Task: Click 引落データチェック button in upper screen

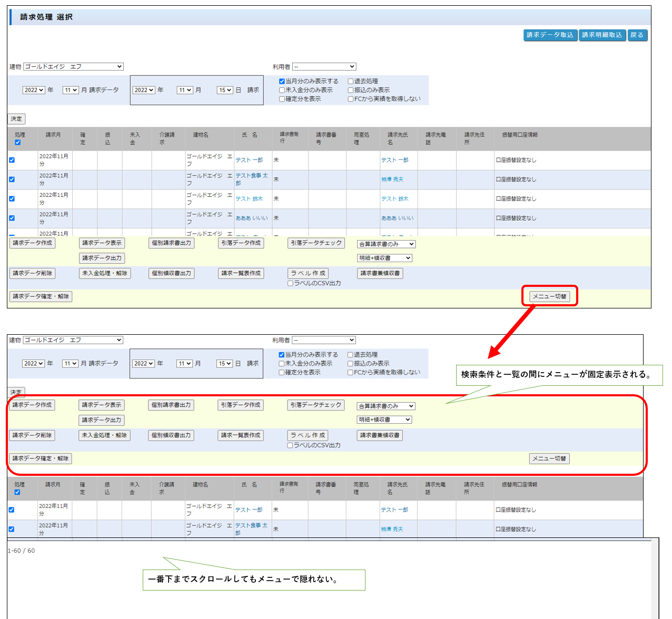Action: click(317, 243)
